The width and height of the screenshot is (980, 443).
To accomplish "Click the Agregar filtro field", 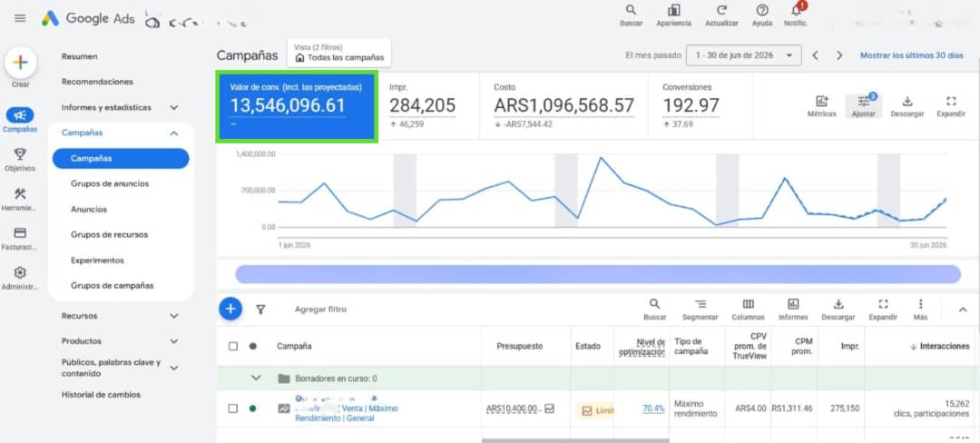I will click(320, 310).
